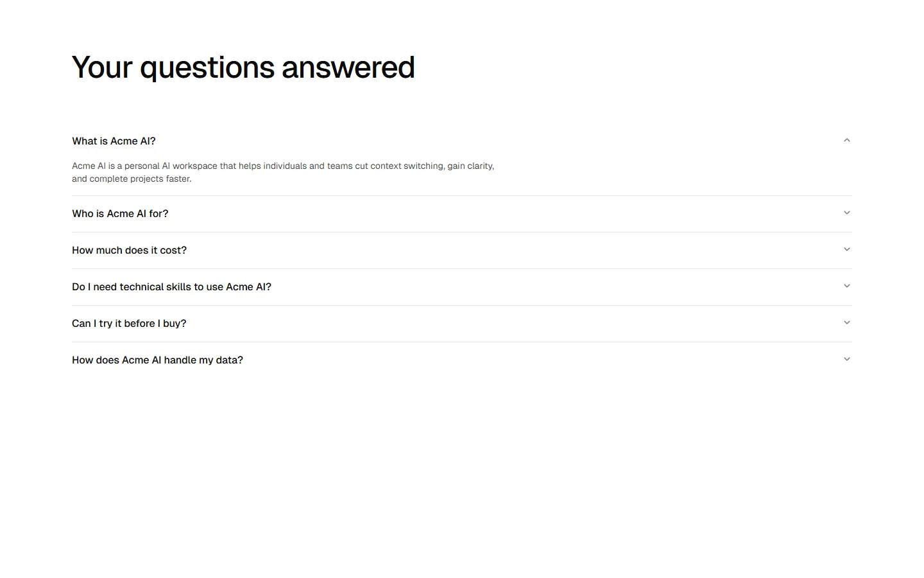Click the "What is Acme AI?" question text

point(114,141)
